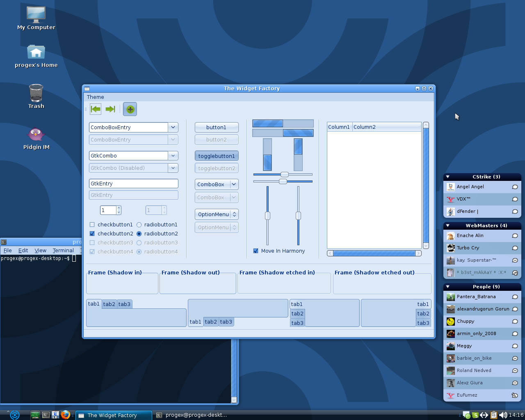
Task: Increase the enabled spin button value
Action: 119,208
